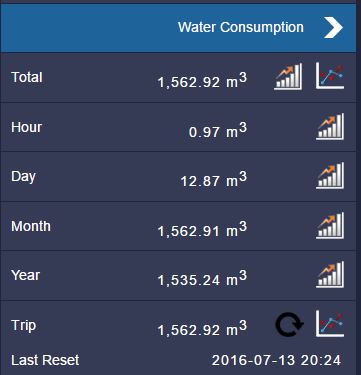Viewport: 361px width, 375px height.
Task: Expand Water Consumption with chevron arrow
Action: point(333,27)
